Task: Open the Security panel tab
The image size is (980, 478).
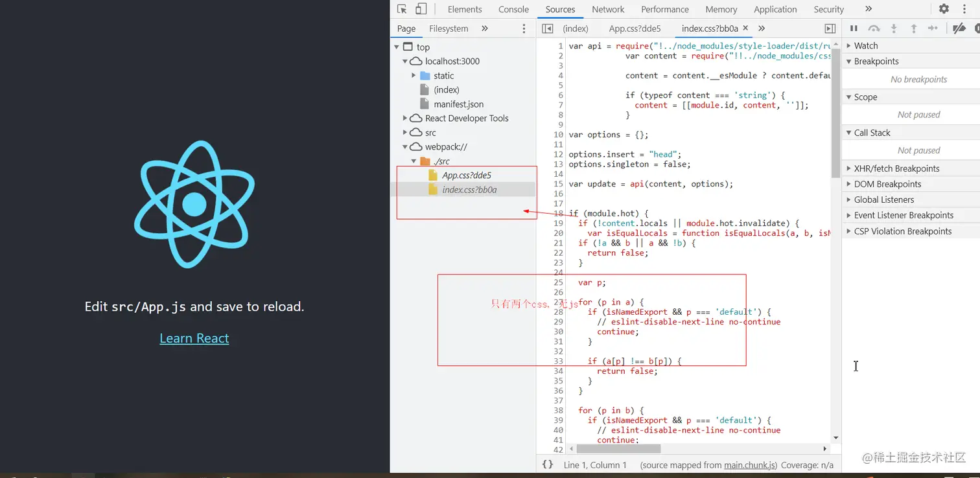Action: click(829, 9)
